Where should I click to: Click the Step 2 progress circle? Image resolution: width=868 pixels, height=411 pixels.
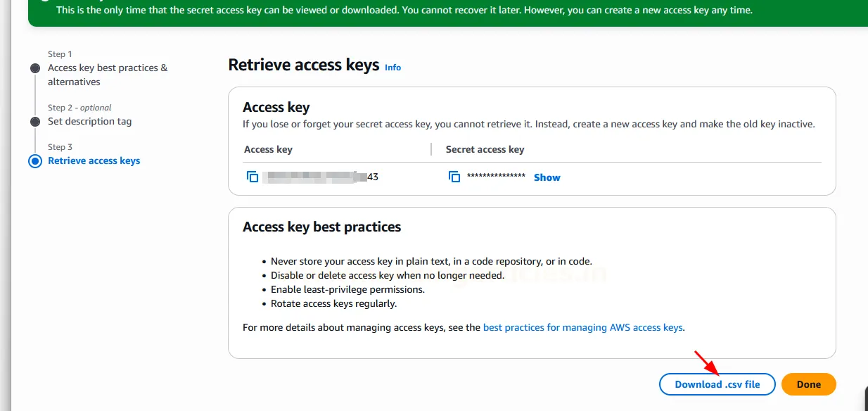click(x=35, y=122)
